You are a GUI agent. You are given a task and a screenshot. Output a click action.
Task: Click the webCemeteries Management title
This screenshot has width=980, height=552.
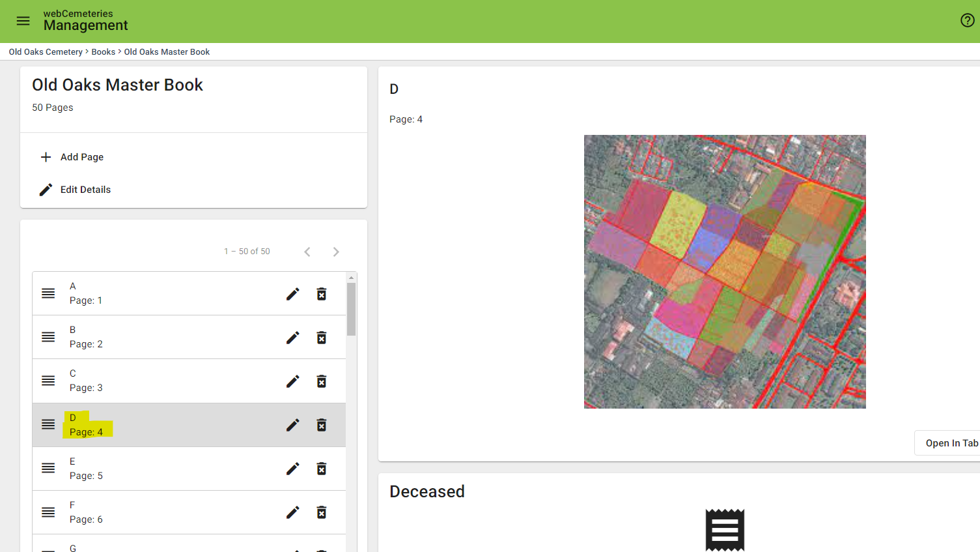pos(86,20)
